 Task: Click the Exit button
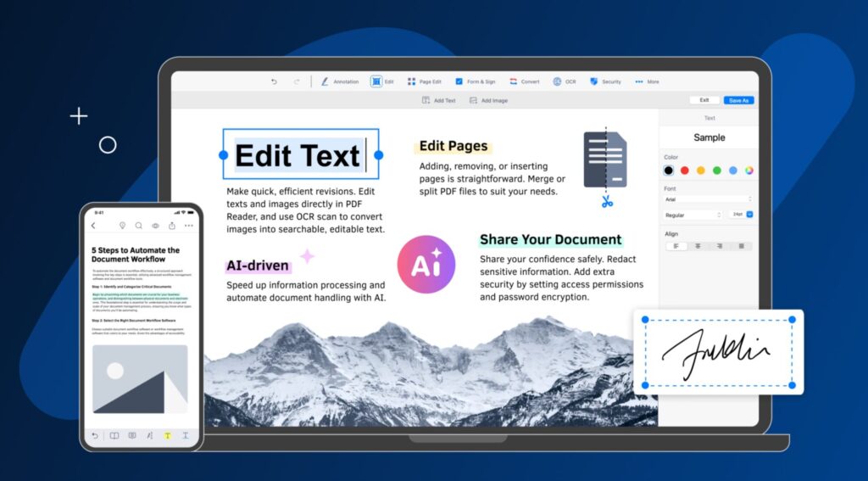[x=704, y=100]
